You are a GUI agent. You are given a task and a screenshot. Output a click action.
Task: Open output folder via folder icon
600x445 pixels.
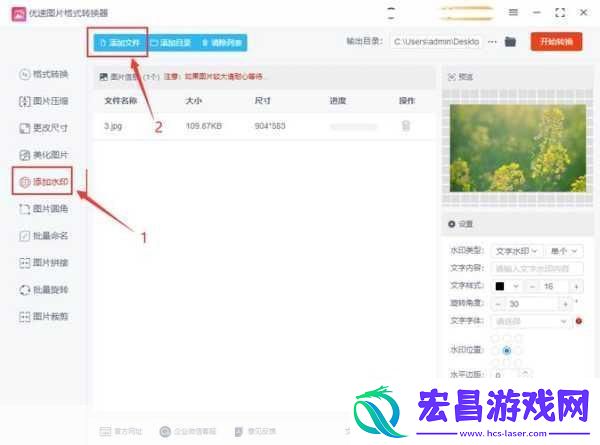510,41
